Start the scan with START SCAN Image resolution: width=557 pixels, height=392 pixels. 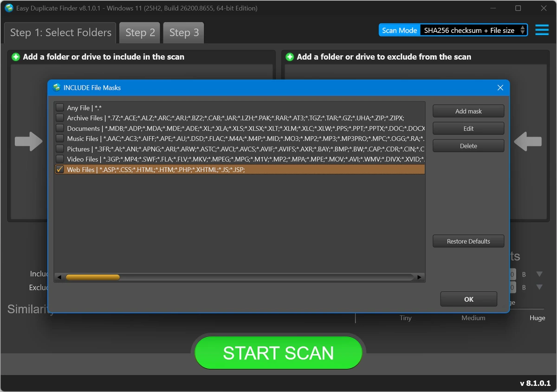pyautogui.click(x=278, y=353)
